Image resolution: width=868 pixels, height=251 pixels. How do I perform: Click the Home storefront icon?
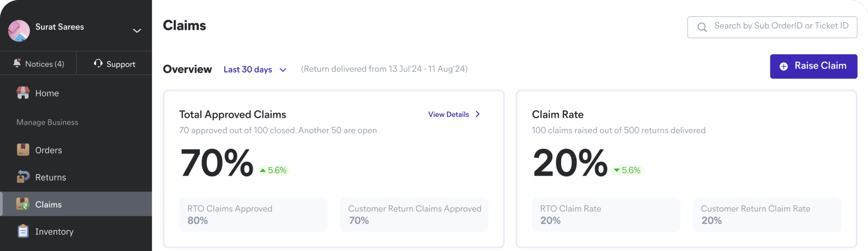point(23,93)
